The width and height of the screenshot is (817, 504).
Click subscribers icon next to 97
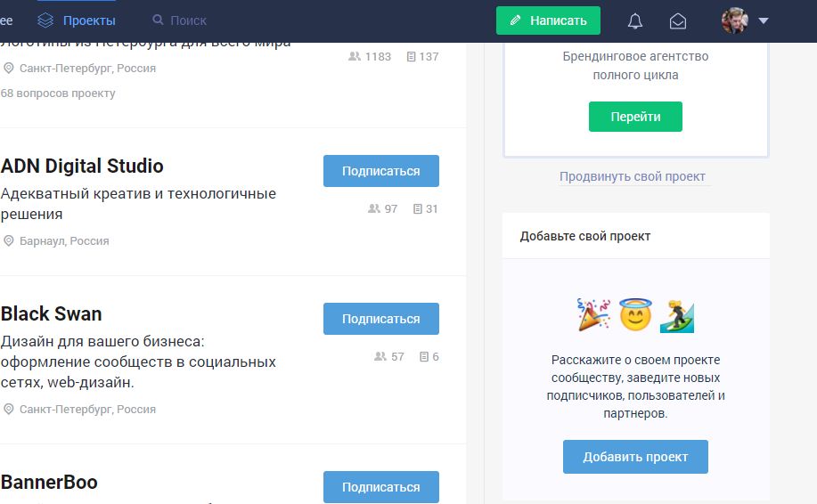pyautogui.click(x=373, y=208)
